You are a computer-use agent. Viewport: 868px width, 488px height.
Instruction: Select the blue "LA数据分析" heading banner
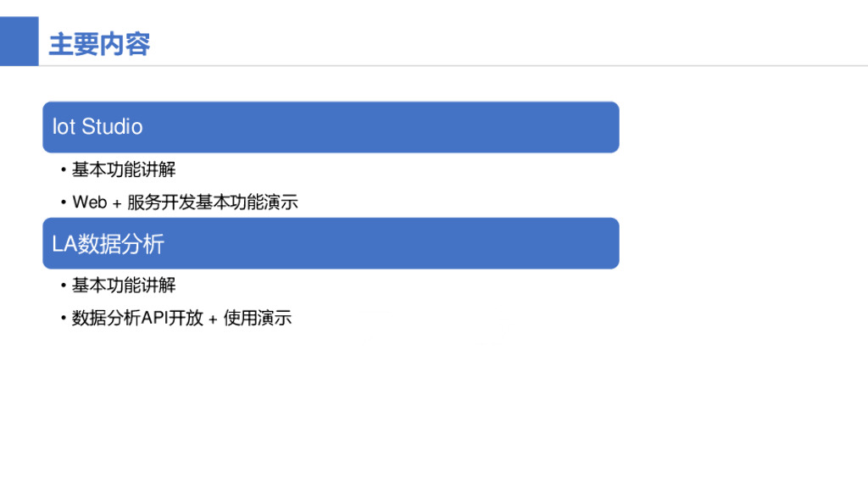(x=331, y=243)
